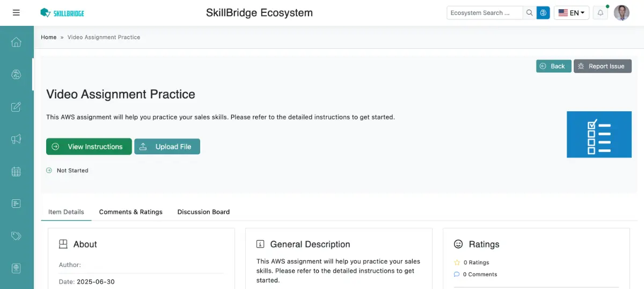
Task: Open the hamburger navigation menu
Action: coord(16,13)
